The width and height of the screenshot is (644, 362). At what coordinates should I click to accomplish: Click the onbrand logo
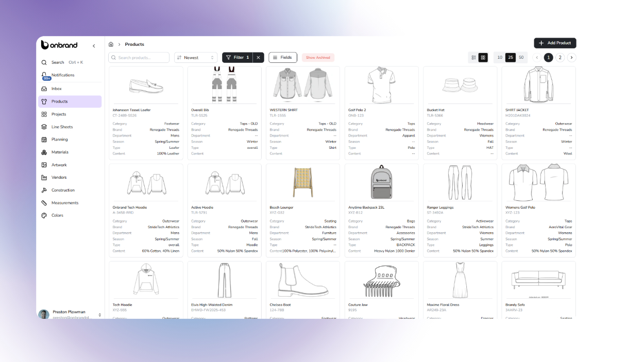(x=59, y=45)
